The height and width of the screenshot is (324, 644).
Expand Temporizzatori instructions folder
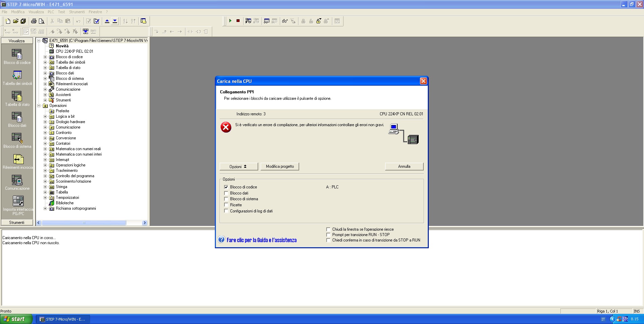point(45,198)
